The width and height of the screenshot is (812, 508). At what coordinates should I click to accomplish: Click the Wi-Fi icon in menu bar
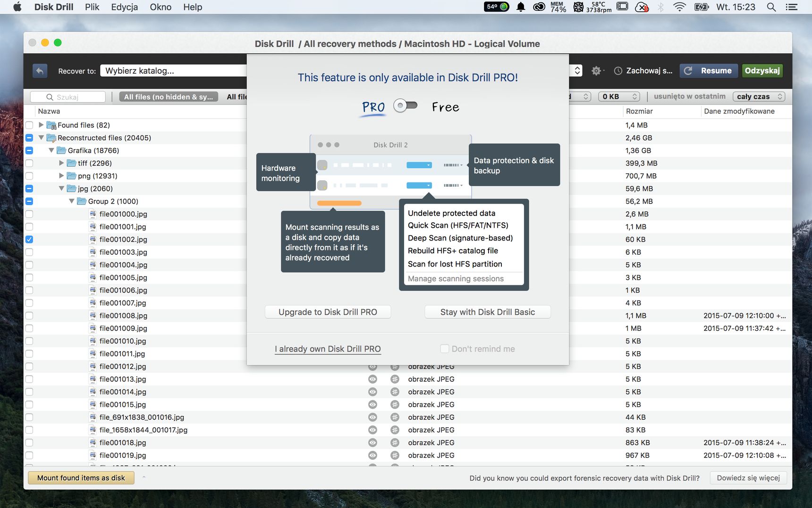679,7
